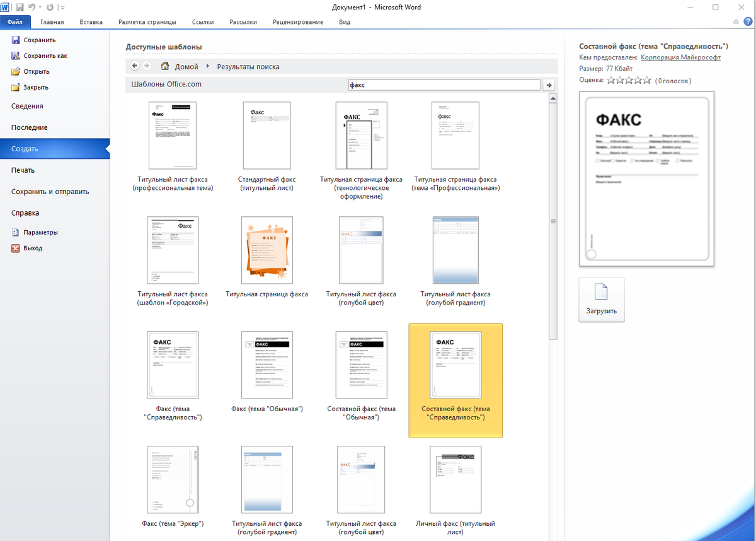The width and height of the screenshot is (756, 541).
Task: Open the quick access toolbar customize arrow
Action: [62, 8]
